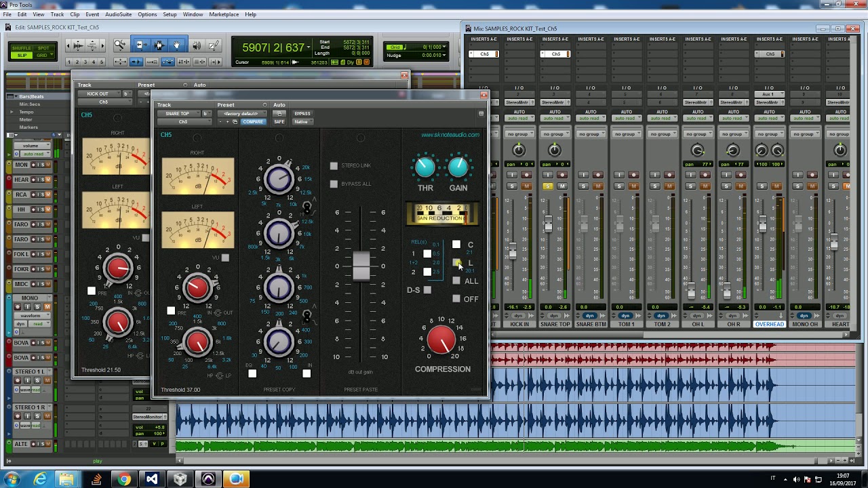
Task: Open the AudioSuite menu
Action: click(119, 14)
